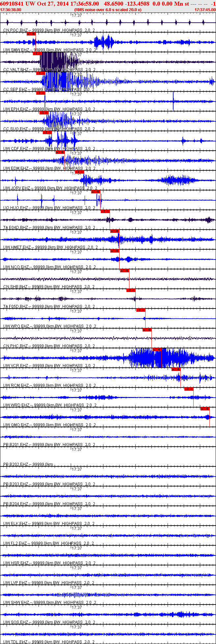Image resolution: width=216 pixels, height=644 pixels.
Task: Select red pick marker on UW.GMO.EHZ trace
Action: pos(205,409)
